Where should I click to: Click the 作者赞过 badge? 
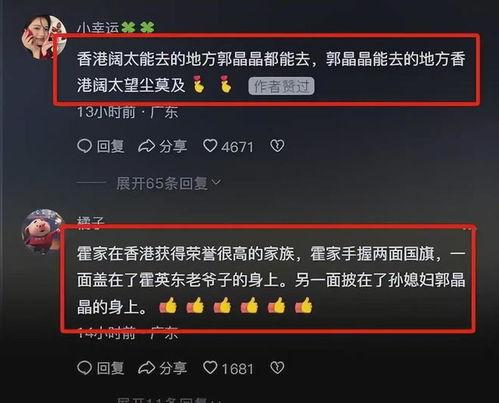tap(281, 86)
